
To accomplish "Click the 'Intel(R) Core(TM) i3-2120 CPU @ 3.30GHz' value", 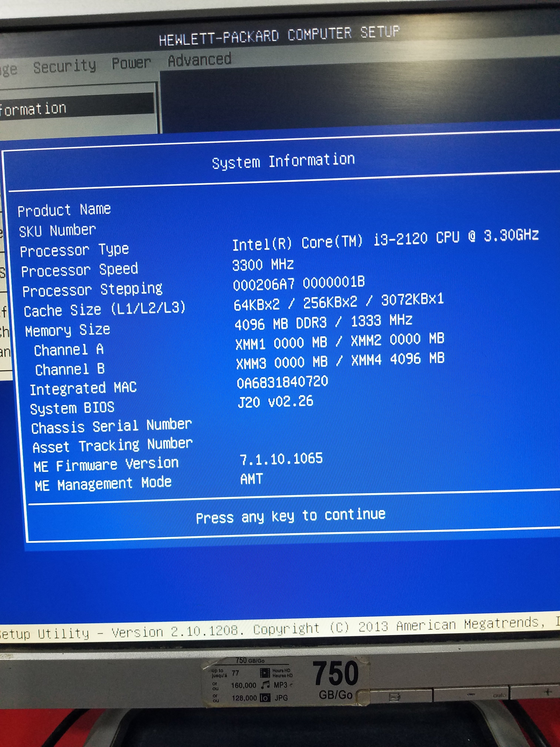I will point(386,240).
